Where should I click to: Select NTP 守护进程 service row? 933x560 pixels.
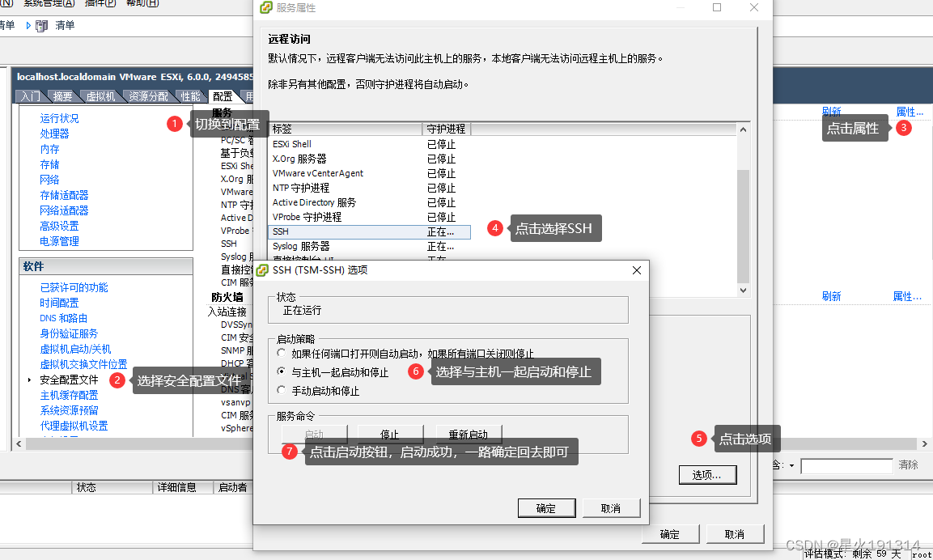click(x=370, y=188)
